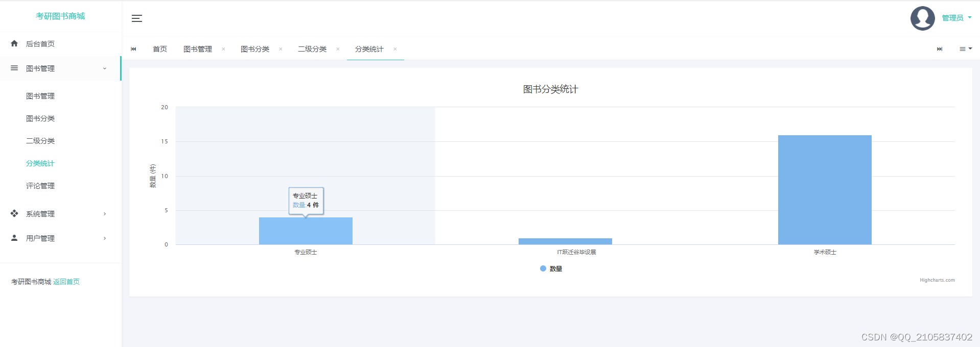Open 后台首页 in the sidebar
The width and height of the screenshot is (980, 347).
pos(40,44)
